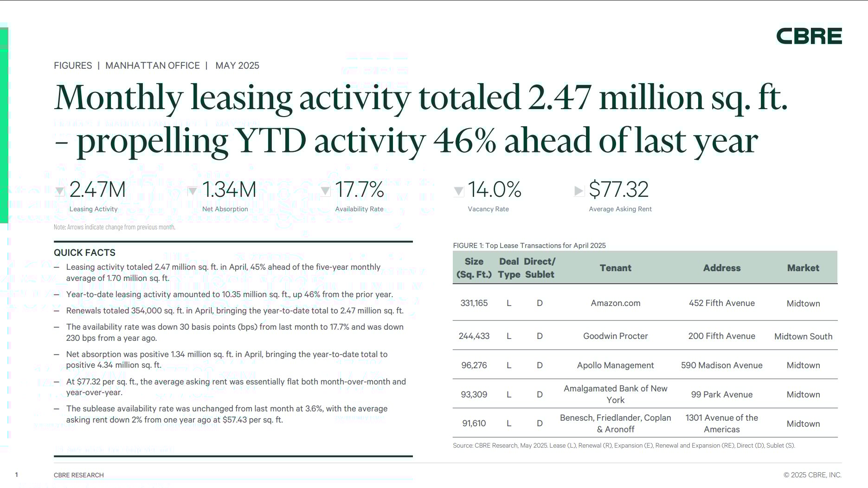
Task: Click the 'Source: CBRE Research, May 2025' footnote
Action: 624,446
